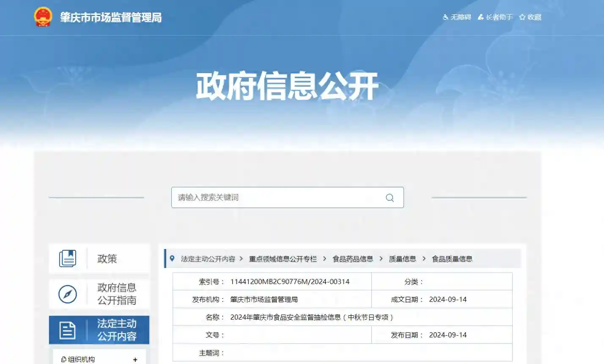Viewport: 604px width, 364px height.
Task: Select the 政策 book icon in sidebar
Action: click(68, 258)
